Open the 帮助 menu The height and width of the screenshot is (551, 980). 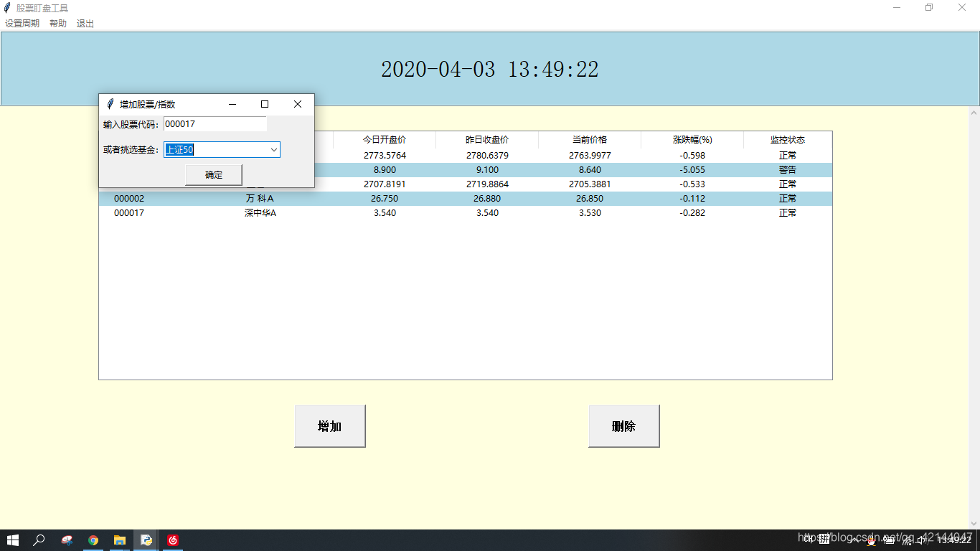[x=58, y=24]
